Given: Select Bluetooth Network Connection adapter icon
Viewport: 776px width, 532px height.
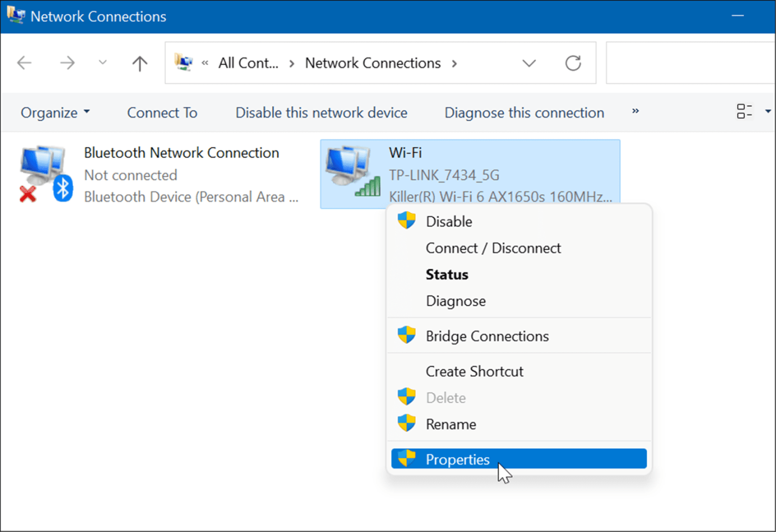Looking at the screenshot, I should pyautogui.click(x=47, y=173).
